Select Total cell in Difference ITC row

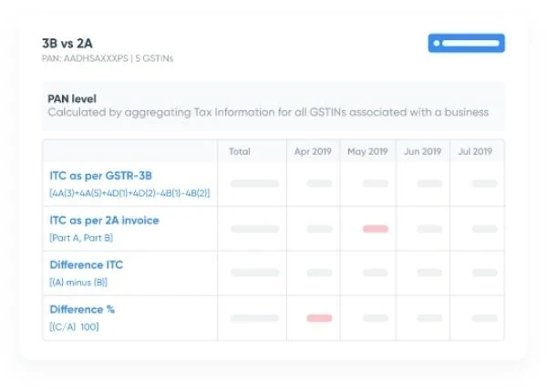point(254,273)
